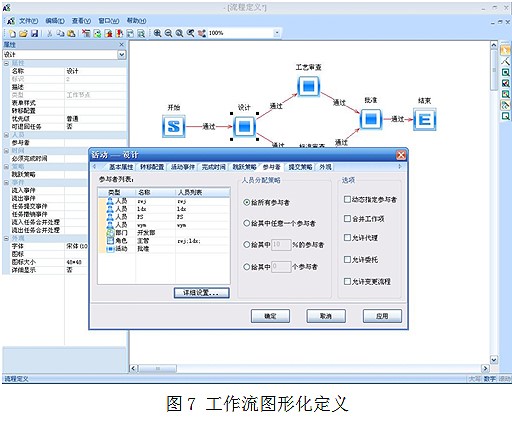The image size is (512, 421).
Task: Open the 文件 menu
Action: click(x=28, y=21)
